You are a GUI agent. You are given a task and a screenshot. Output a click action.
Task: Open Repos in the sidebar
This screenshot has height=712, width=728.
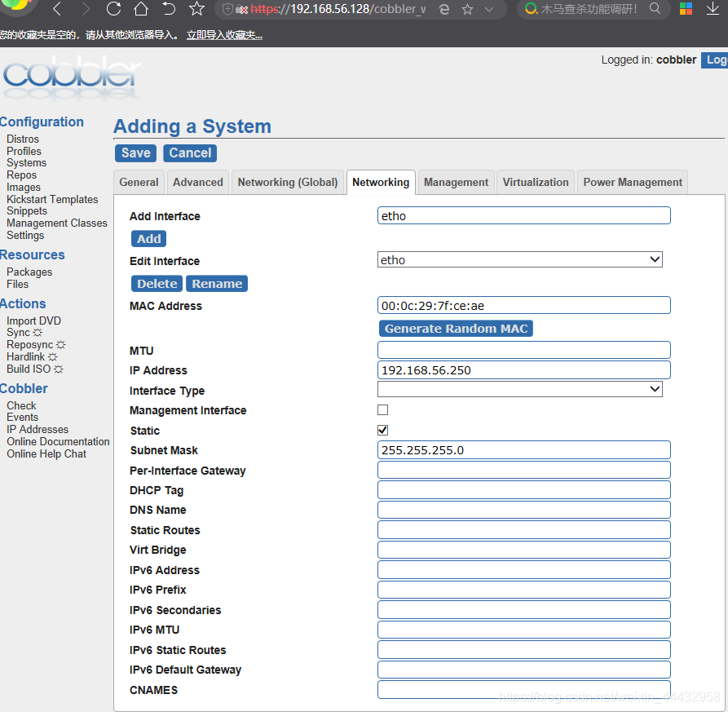21,175
